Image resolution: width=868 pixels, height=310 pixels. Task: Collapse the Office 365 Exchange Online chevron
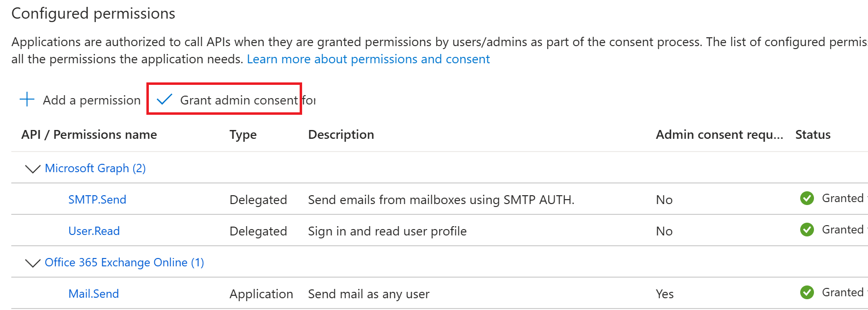tap(32, 263)
